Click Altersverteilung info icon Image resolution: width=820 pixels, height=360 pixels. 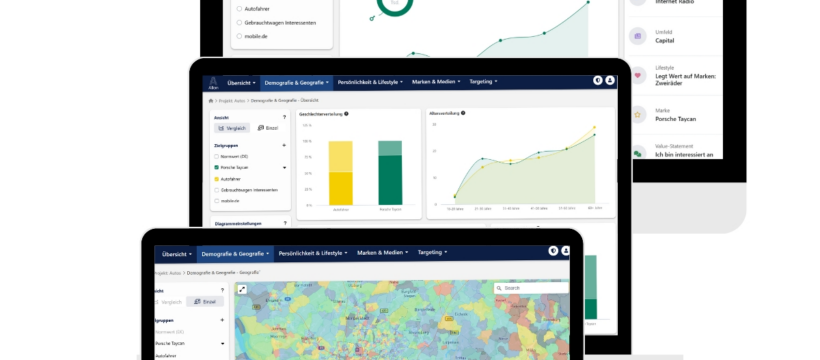coord(463,113)
